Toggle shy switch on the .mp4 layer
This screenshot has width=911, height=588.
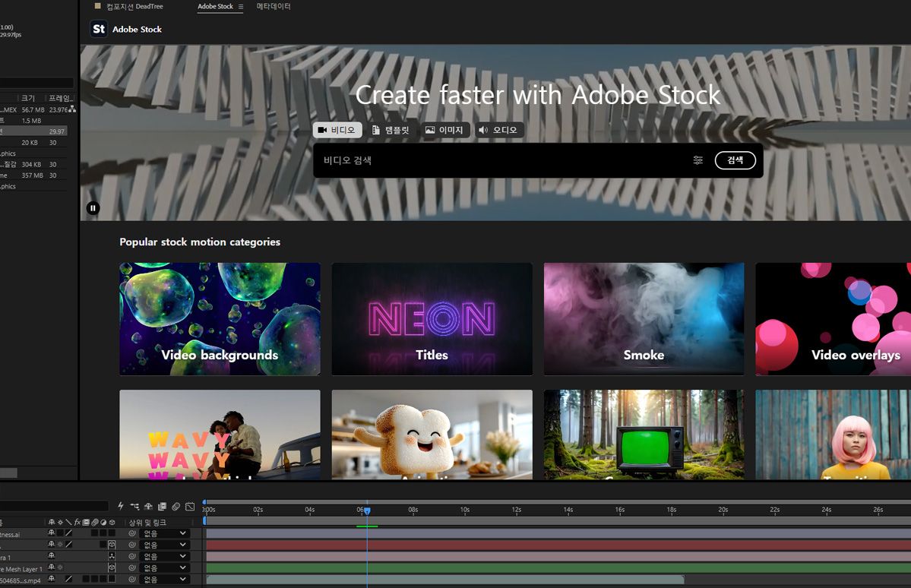click(52, 579)
